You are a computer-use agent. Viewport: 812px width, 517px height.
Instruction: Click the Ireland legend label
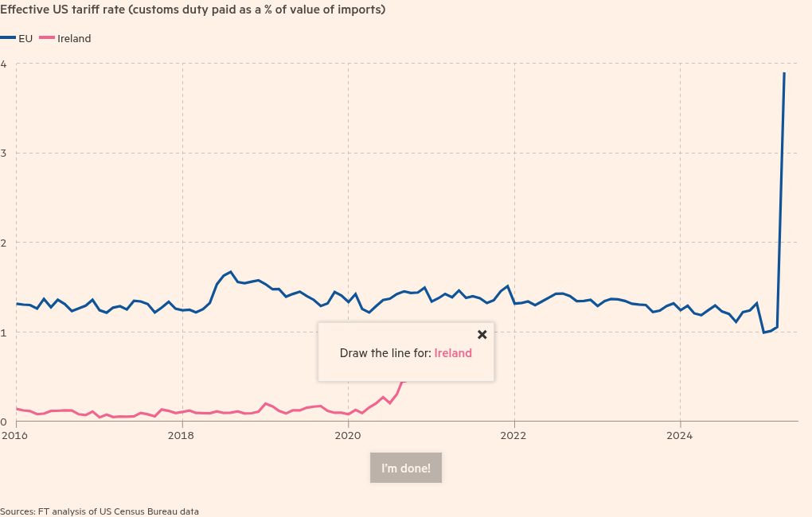coord(74,38)
